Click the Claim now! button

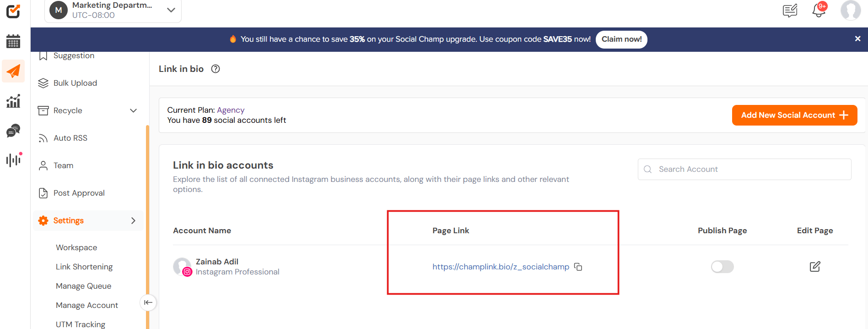(621, 39)
